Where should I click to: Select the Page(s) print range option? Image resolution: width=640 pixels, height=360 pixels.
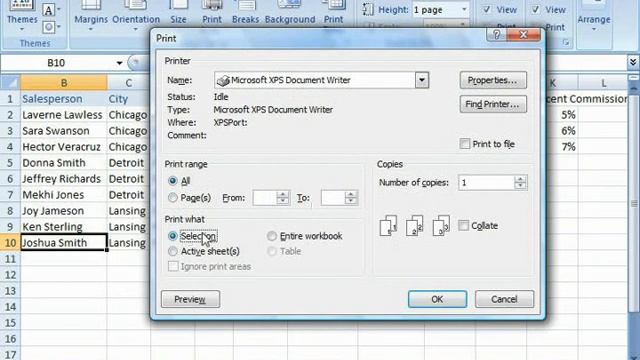(173, 198)
